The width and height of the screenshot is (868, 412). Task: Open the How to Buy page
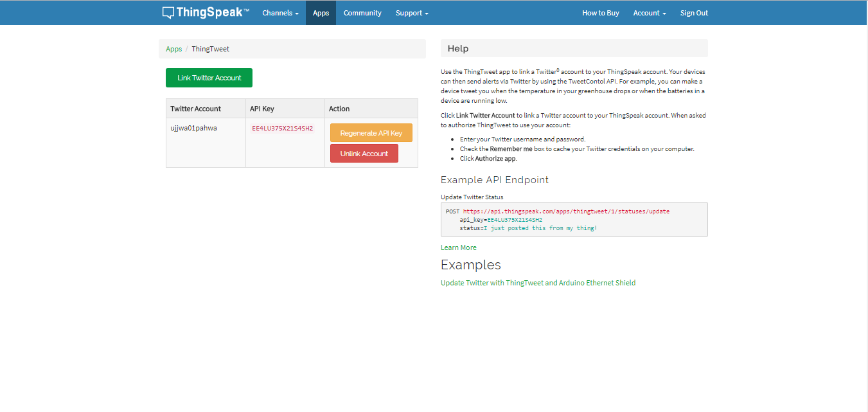[x=601, y=13]
